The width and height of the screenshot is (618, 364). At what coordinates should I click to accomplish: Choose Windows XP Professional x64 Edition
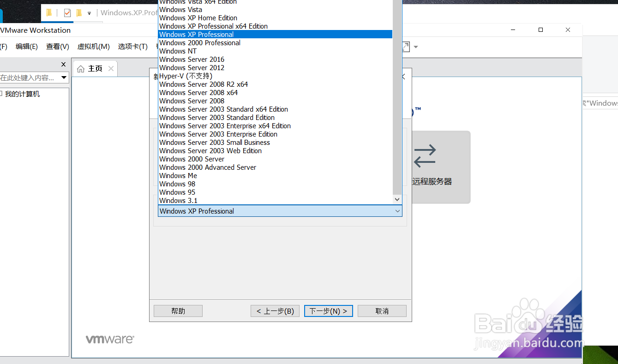(x=275, y=26)
